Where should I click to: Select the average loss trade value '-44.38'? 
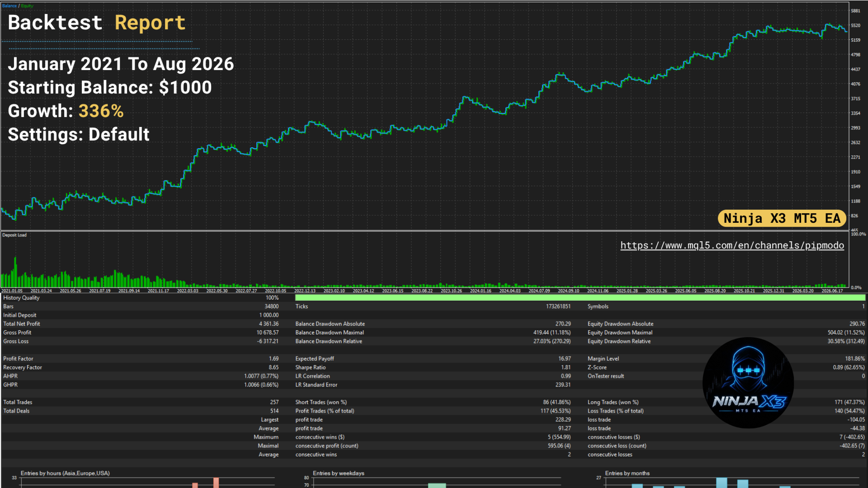pos(858,428)
